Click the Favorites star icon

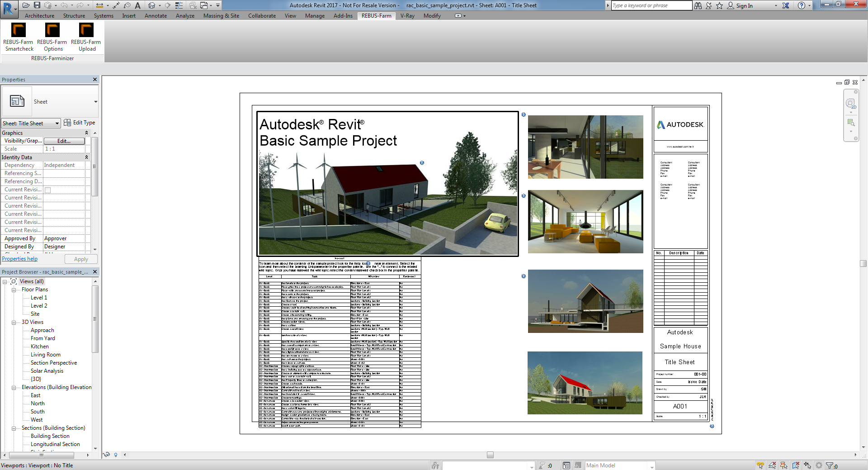point(719,5)
